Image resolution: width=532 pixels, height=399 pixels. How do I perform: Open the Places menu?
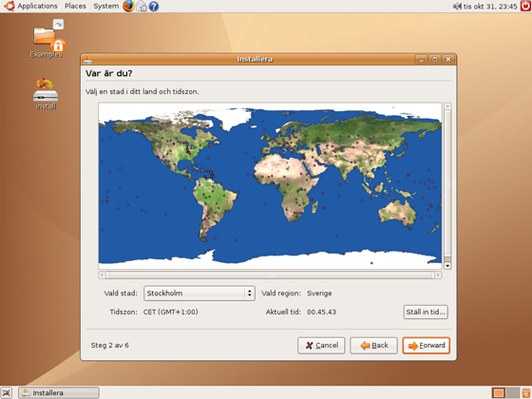[75, 6]
